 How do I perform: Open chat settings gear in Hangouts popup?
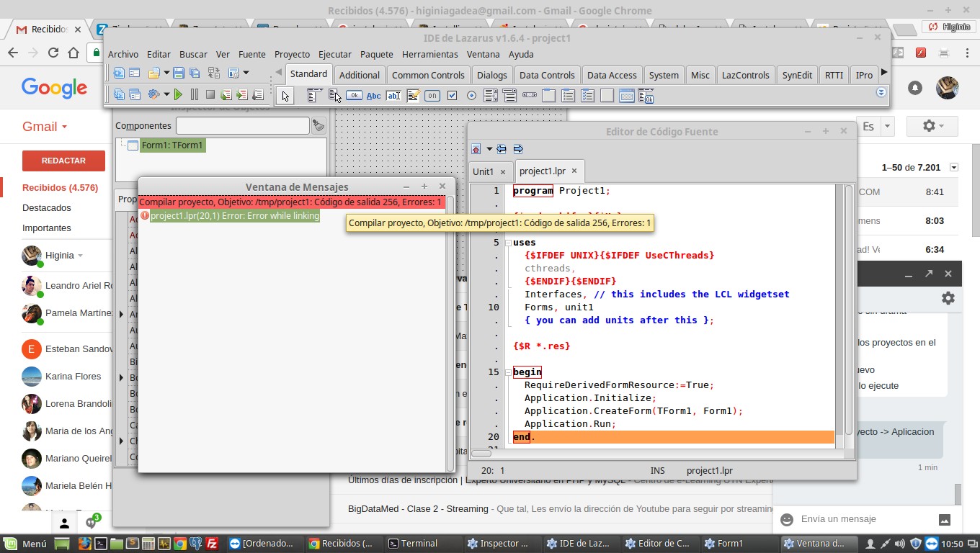pos(948,298)
